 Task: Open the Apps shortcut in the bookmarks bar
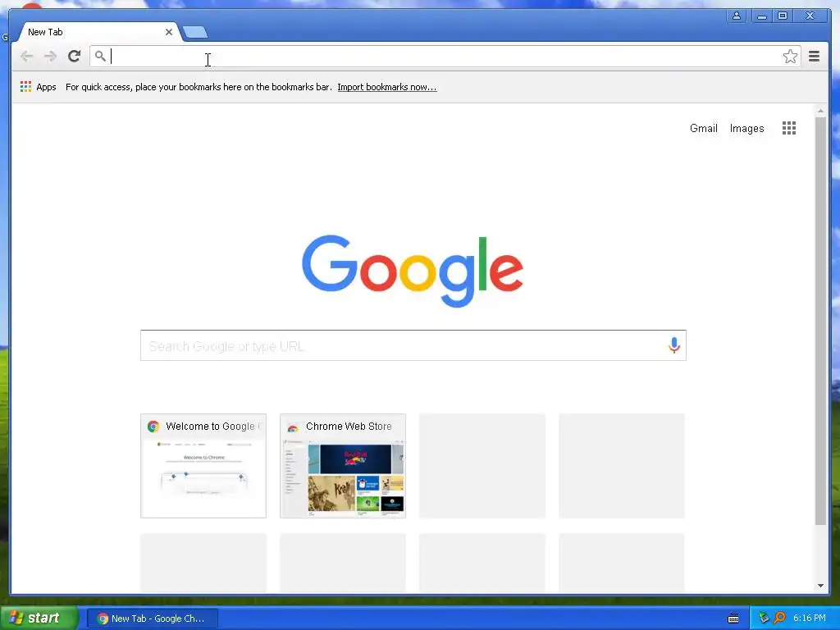point(38,87)
